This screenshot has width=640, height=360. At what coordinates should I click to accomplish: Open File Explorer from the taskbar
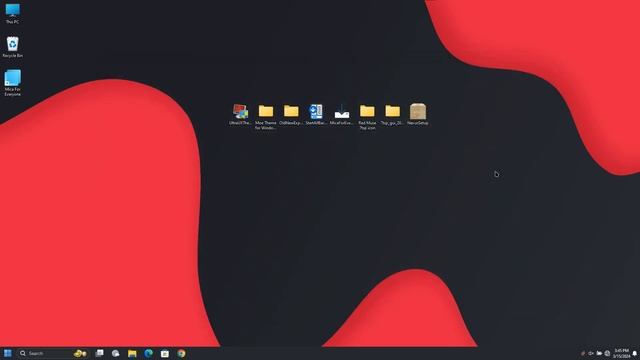[132, 353]
